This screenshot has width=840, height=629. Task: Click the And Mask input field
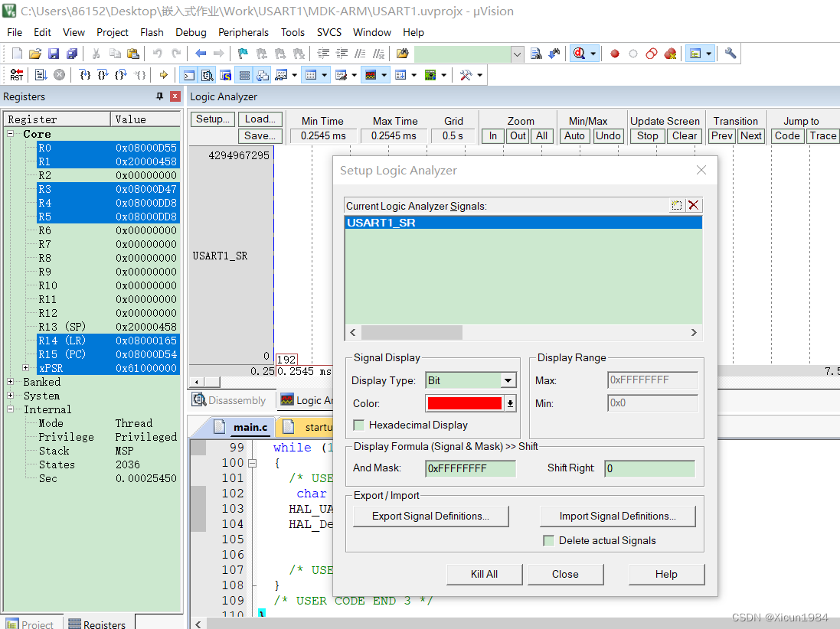click(x=471, y=468)
